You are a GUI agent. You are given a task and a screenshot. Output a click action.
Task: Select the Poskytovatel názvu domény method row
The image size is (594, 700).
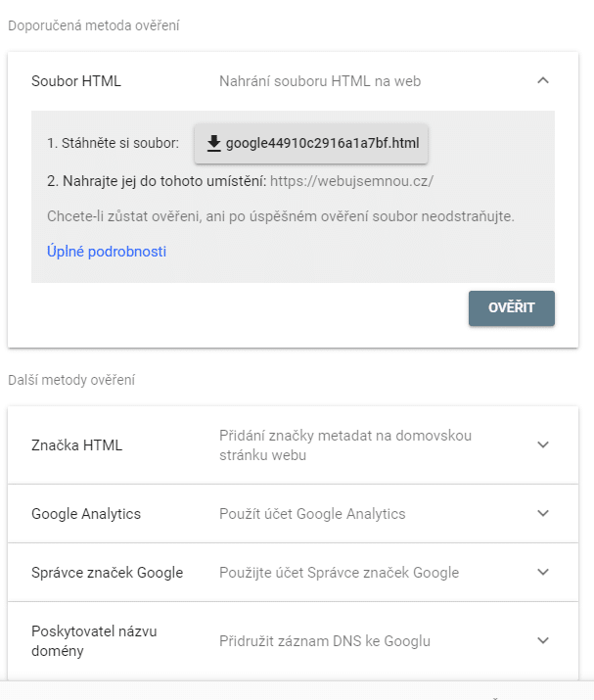pyautogui.click(x=293, y=641)
